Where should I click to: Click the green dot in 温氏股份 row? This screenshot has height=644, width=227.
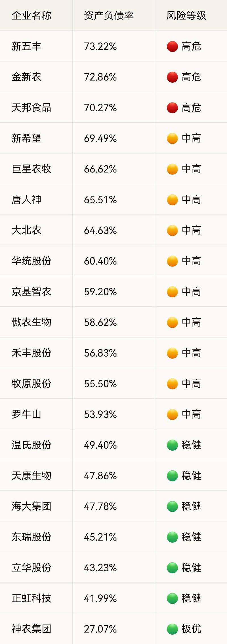pyautogui.click(x=172, y=445)
